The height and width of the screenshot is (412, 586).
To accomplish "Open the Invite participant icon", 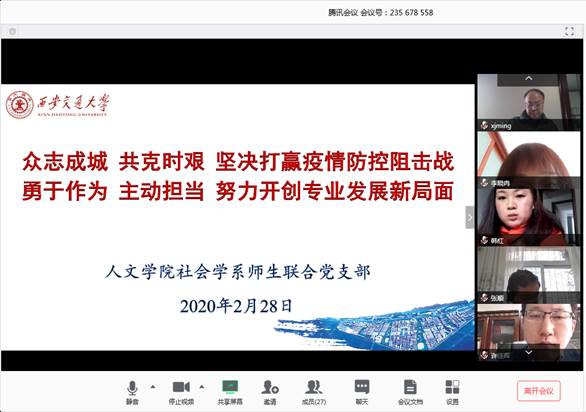I will (270, 387).
